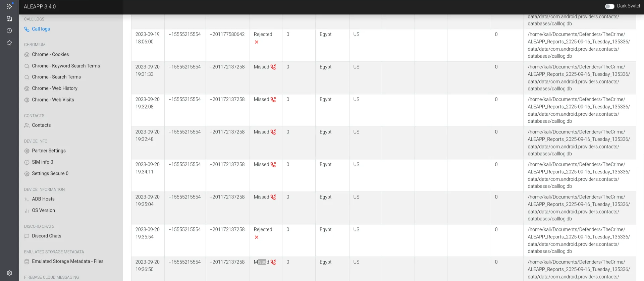Click the Chrome - Cookies icon
This screenshot has width=644, height=281.
click(x=27, y=55)
